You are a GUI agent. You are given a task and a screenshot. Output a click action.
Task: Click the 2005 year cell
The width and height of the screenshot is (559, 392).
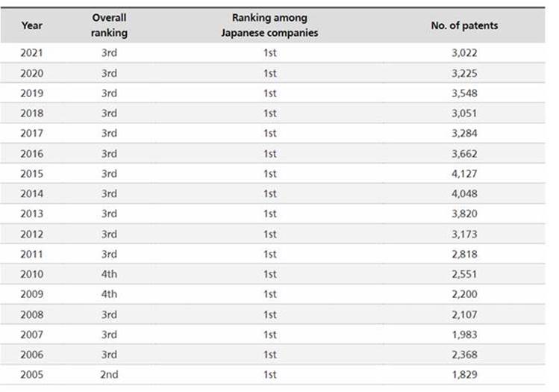coord(32,375)
